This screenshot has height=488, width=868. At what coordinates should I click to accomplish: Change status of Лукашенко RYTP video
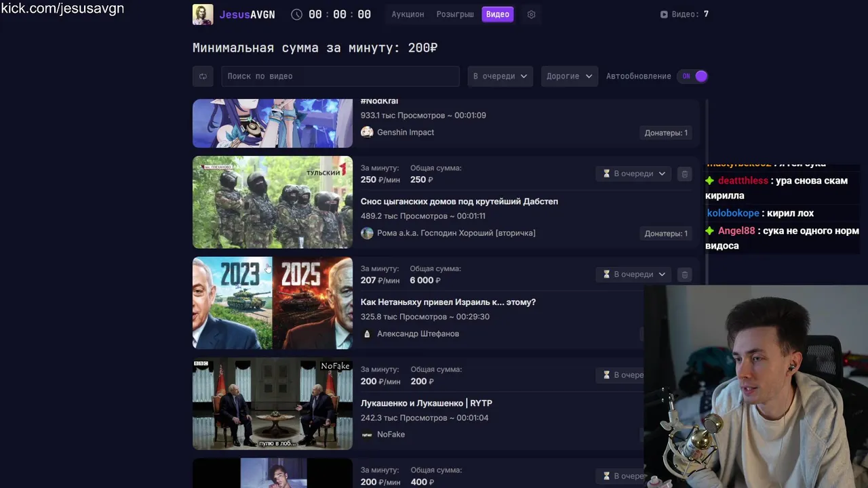point(620,375)
